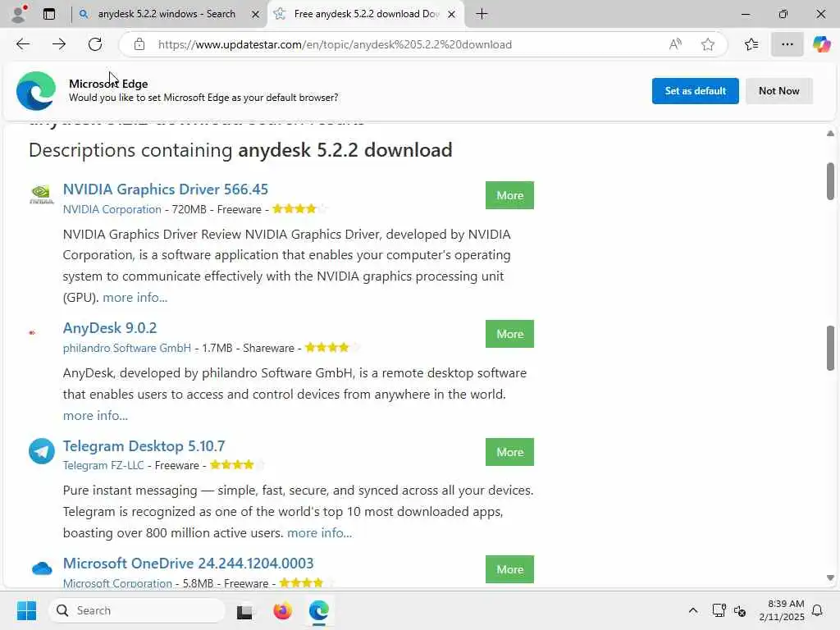
Task: View site information lock icon
Action: pos(139,44)
